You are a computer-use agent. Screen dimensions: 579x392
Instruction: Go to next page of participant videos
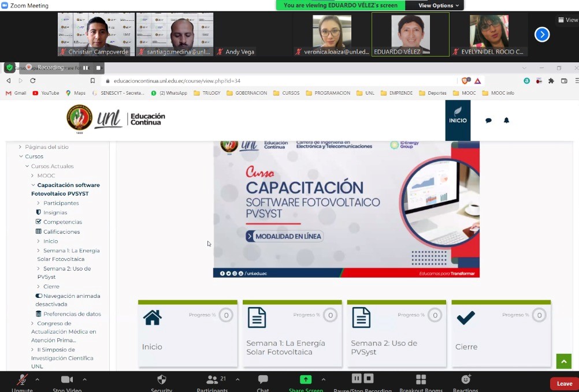pos(542,35)
